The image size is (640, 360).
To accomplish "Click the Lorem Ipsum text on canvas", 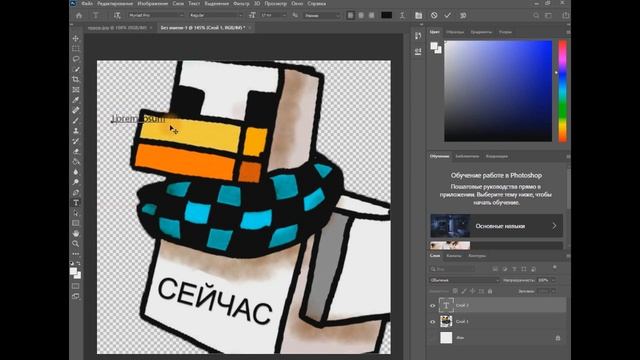I will [138, 119].
